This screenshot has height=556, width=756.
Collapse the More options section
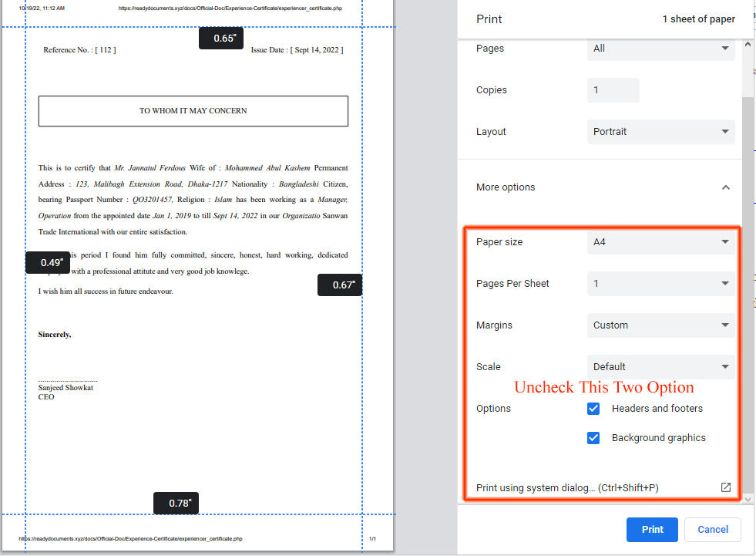pyautogui.click(x=726, y=187)
